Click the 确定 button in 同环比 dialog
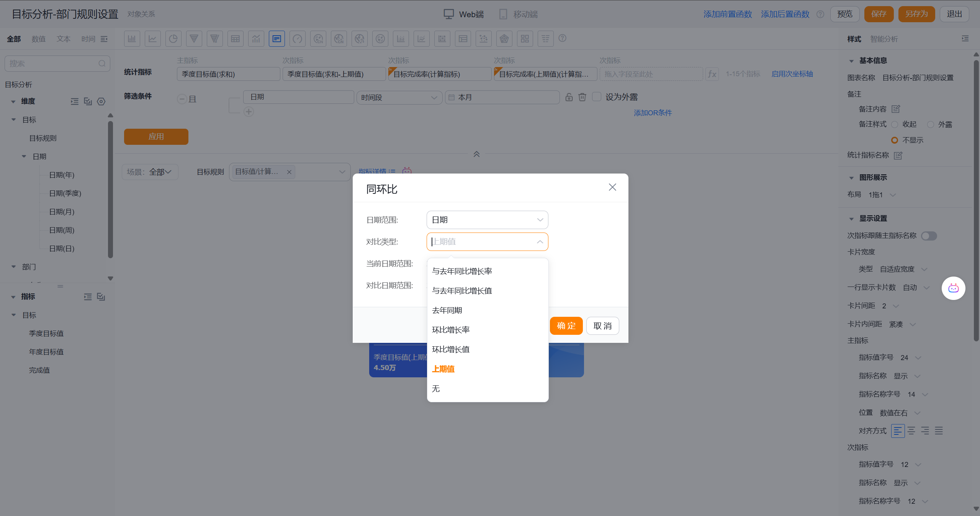Screen dimensions: 980x516 click(x=566, y=326)
